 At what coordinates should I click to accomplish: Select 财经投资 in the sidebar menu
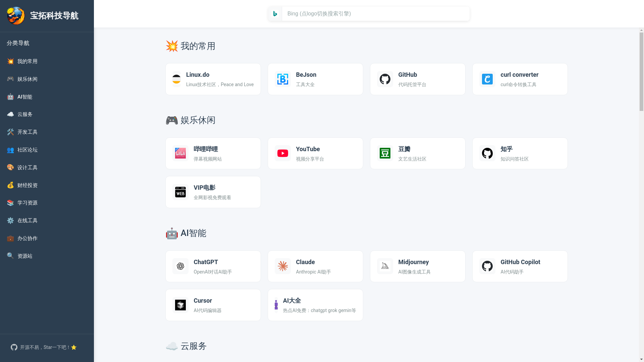tap(47, 185)
